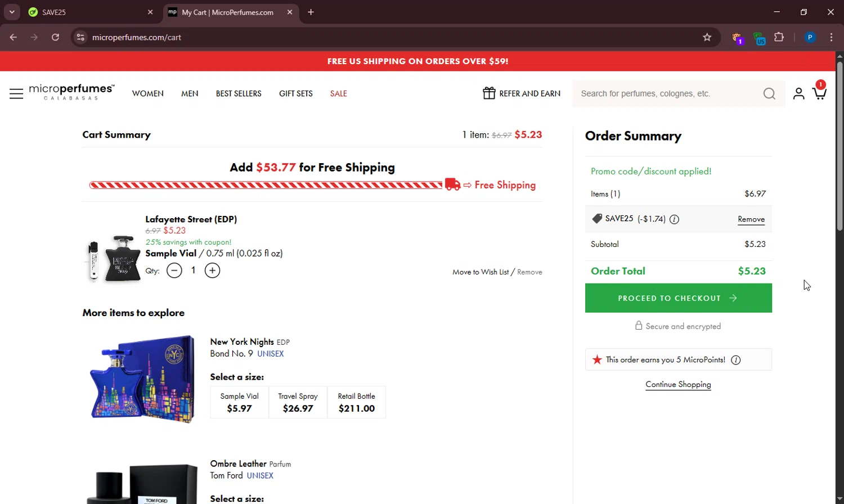
Task: Open the Chrome three-dot menu
Action: click(x=831, y=37)
